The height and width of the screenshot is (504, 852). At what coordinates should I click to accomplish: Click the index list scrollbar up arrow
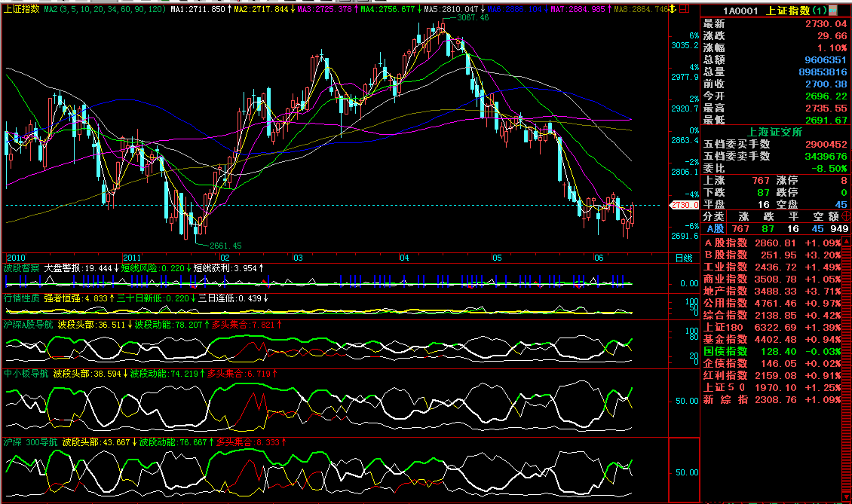point(847,243)
